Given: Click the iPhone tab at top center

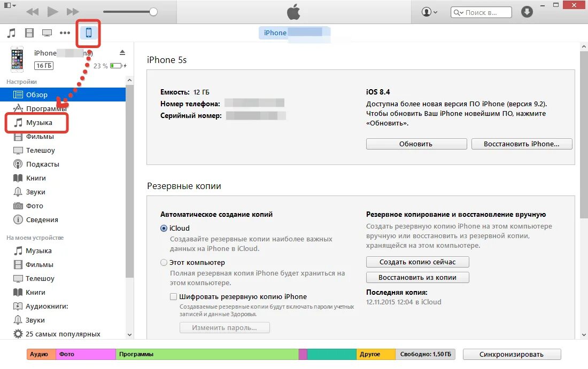Looking at the screenshot, I should click(294, 33).
